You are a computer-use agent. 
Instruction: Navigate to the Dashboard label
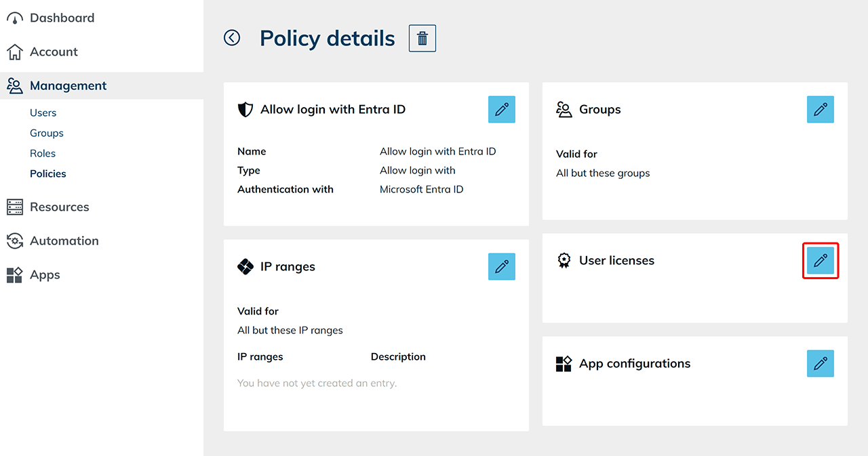pos(62,18)
